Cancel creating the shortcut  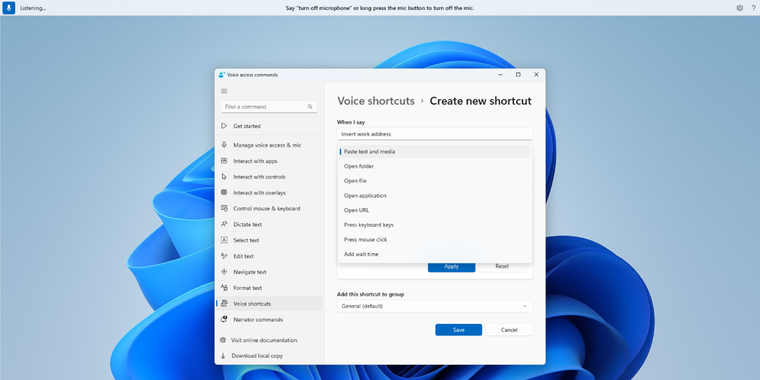(509, 330)
